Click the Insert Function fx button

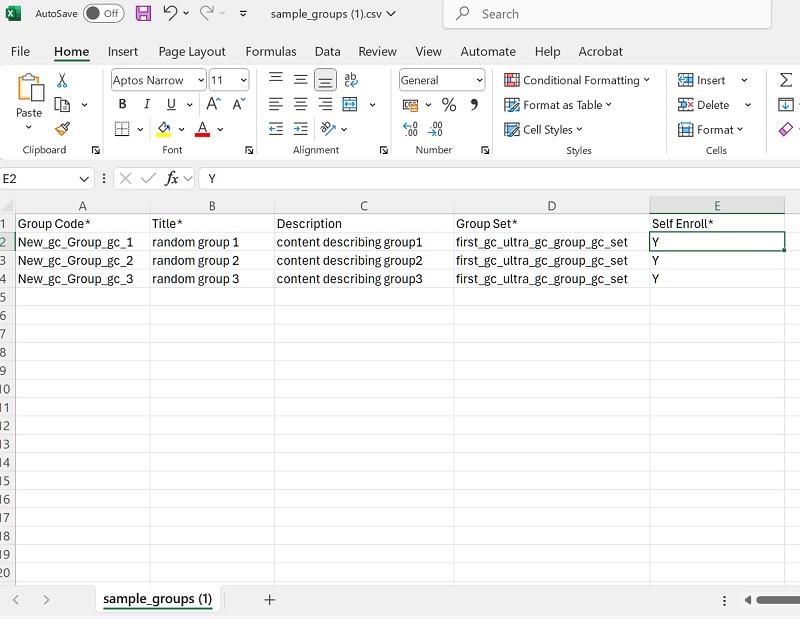click(173, 178)
